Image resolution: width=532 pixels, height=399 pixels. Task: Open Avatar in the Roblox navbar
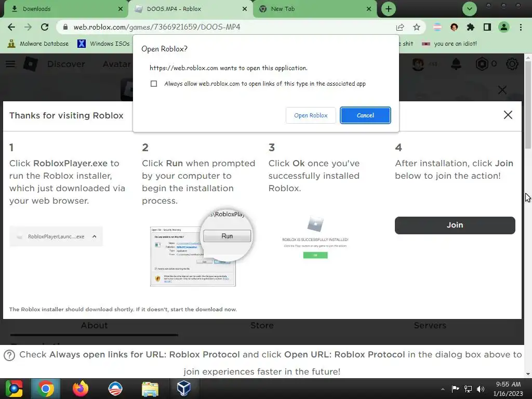pyautogui.click(x=116, y=64)
